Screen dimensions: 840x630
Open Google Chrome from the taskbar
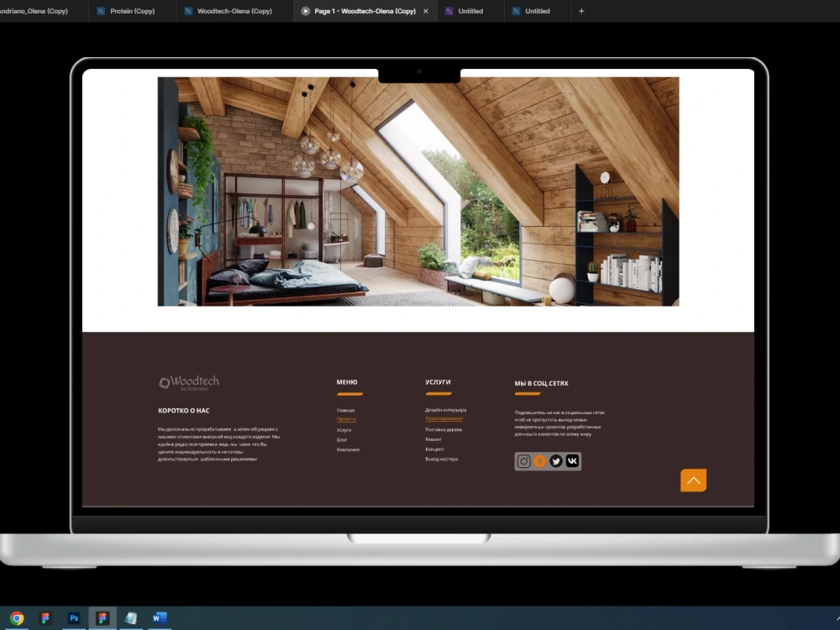[x=16, y=618]
